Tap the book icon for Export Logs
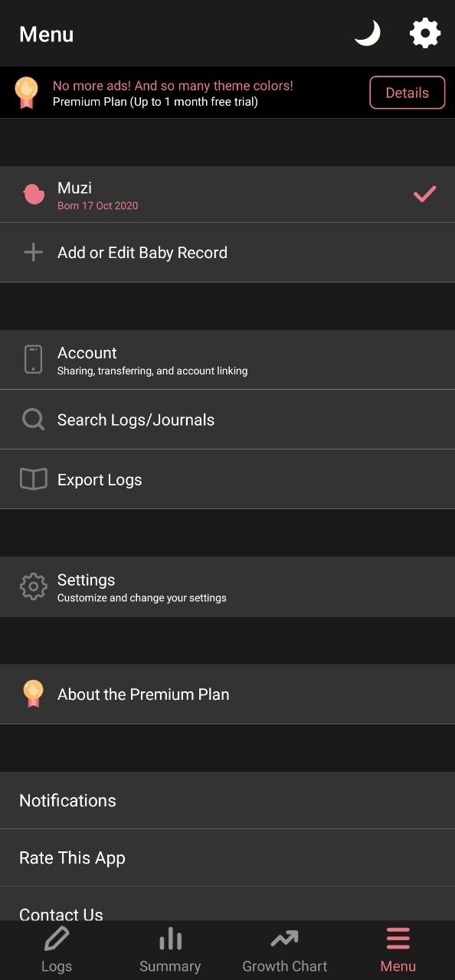The image size is (455, 980). pos(33,479)
